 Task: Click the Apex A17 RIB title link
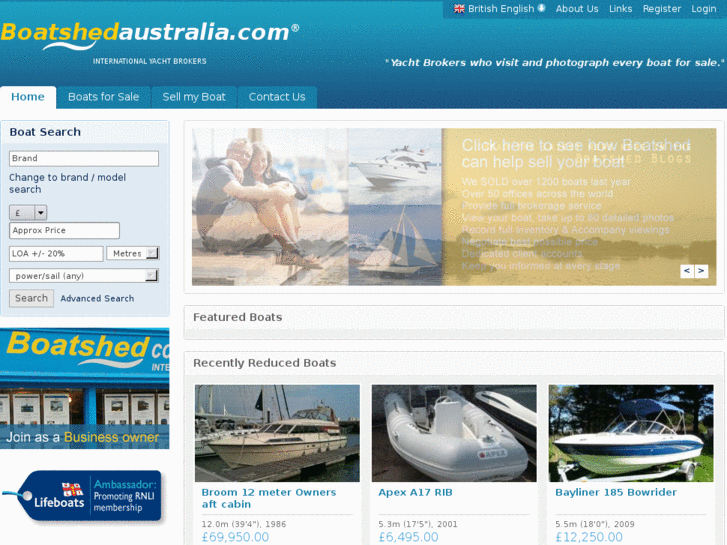[415, 493]
